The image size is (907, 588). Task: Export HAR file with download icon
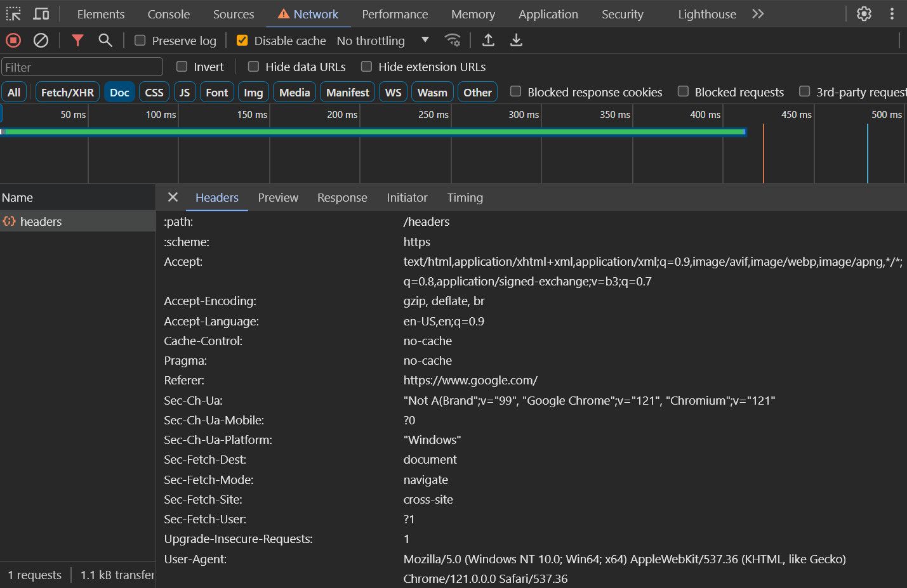click(x=516, y=41)
